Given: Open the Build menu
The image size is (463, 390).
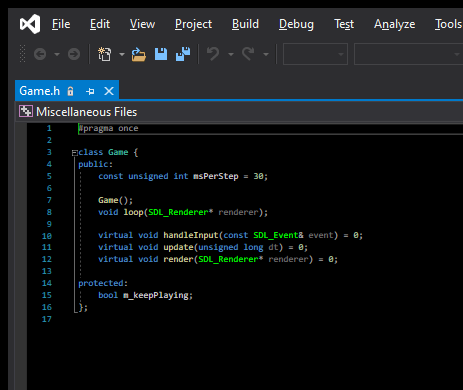Looking at the screenshot, I should (x=245, y=24).
